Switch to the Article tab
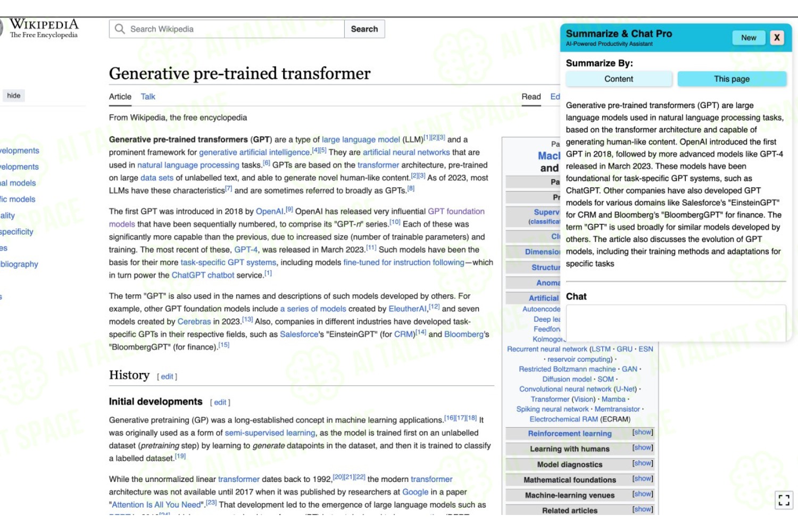 [x=120, y=96]
